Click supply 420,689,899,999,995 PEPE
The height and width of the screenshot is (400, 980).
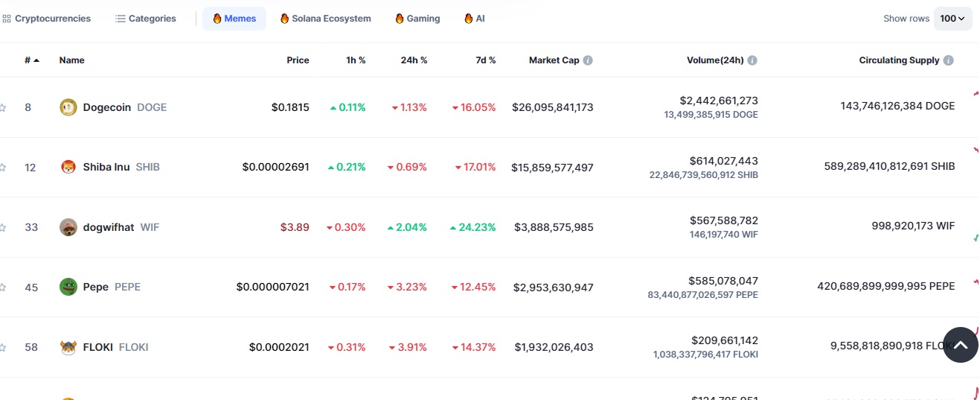tap(886, 286)
